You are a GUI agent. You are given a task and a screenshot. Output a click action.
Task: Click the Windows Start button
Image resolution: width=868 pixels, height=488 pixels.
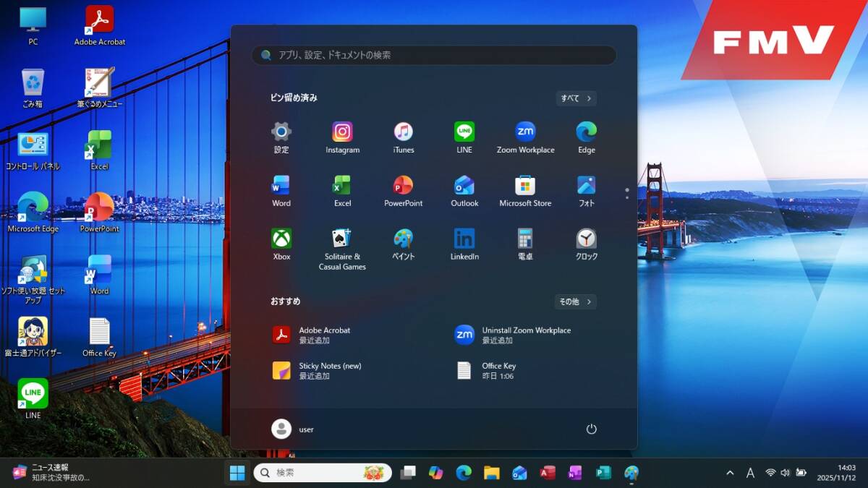(237, 473)
